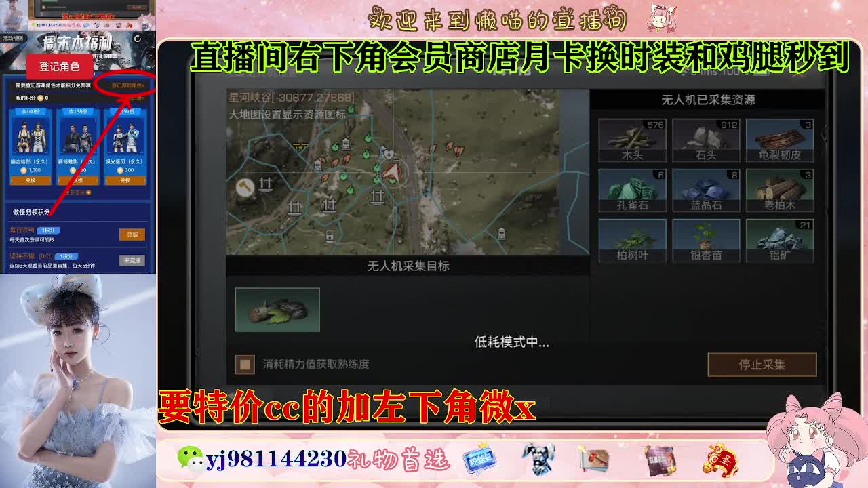Select the 木头 wood resource icon
868x488 pixels.
[631, 139]
